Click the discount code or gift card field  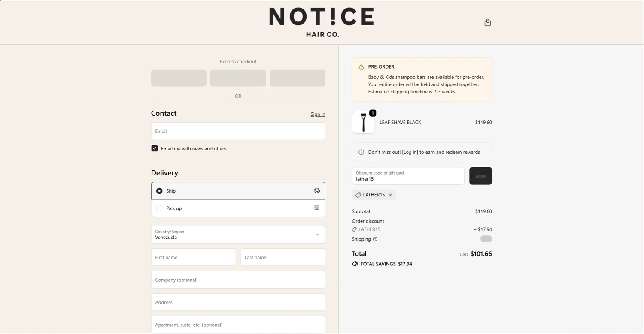pyautogui.click(x=408, y=176)
